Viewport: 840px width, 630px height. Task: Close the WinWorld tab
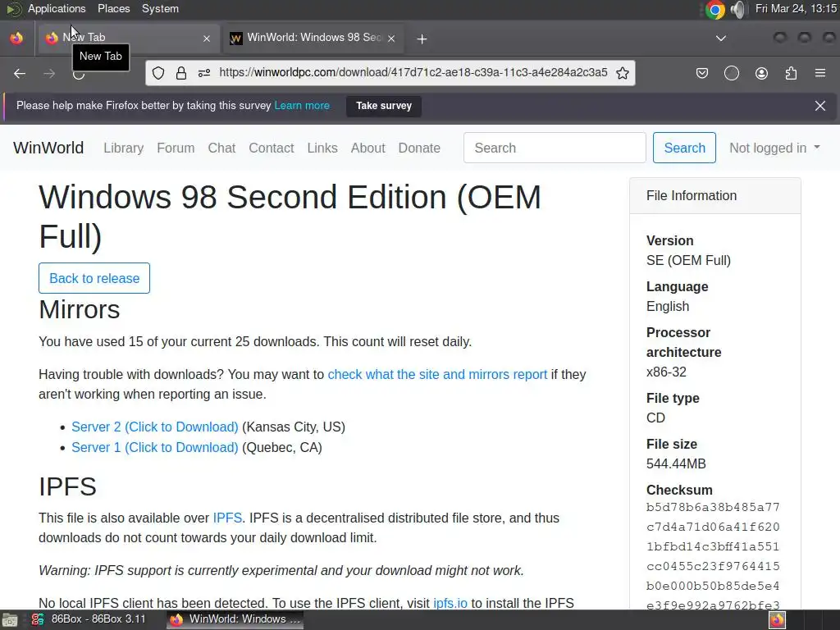[391, 39]
